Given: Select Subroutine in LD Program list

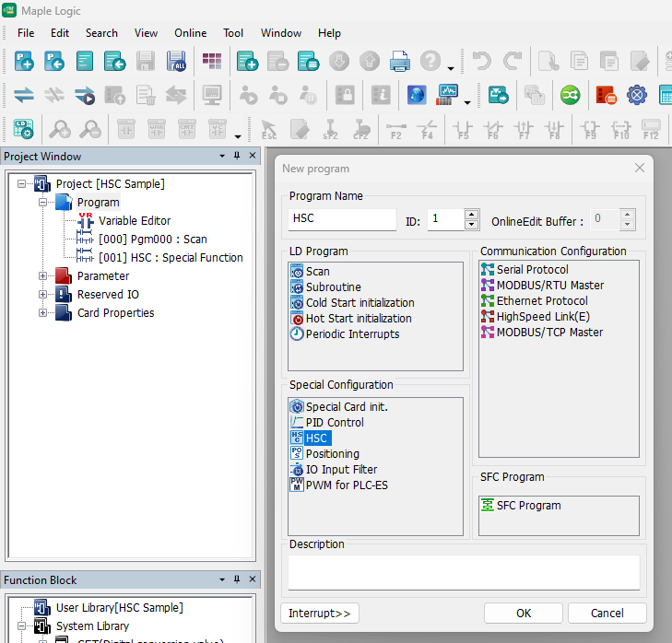Looking at the screenshot, I should (x=333, y=287).
